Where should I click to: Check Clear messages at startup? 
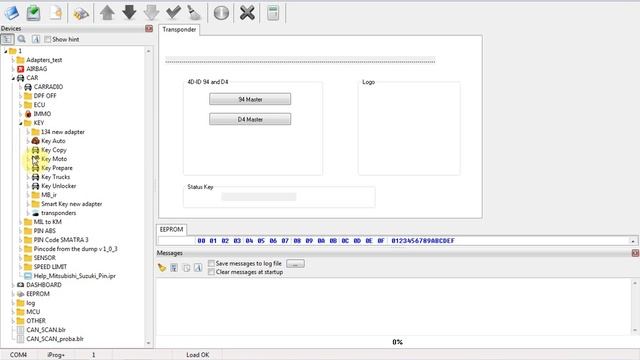coord(211,272)
